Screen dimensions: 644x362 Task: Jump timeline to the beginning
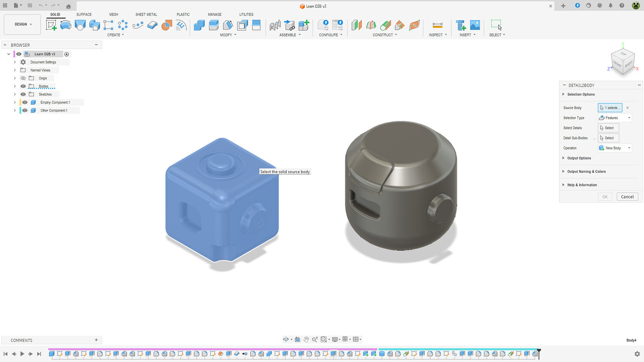[x=6, y=354]
